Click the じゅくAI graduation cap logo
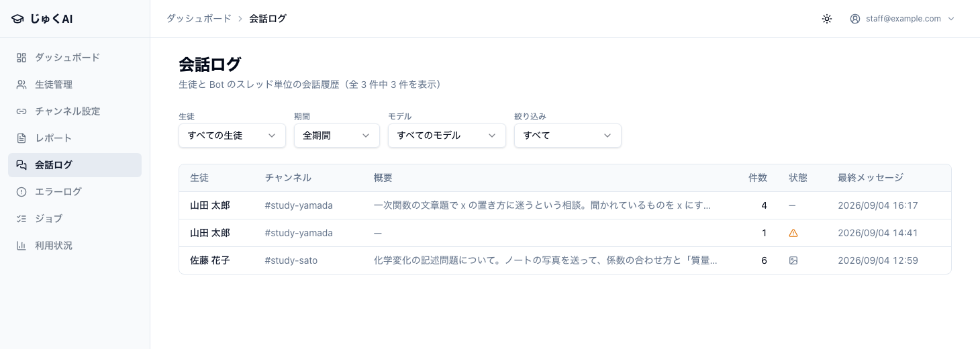The height and width of the screenshot is (349, 980). coord(17,19)
